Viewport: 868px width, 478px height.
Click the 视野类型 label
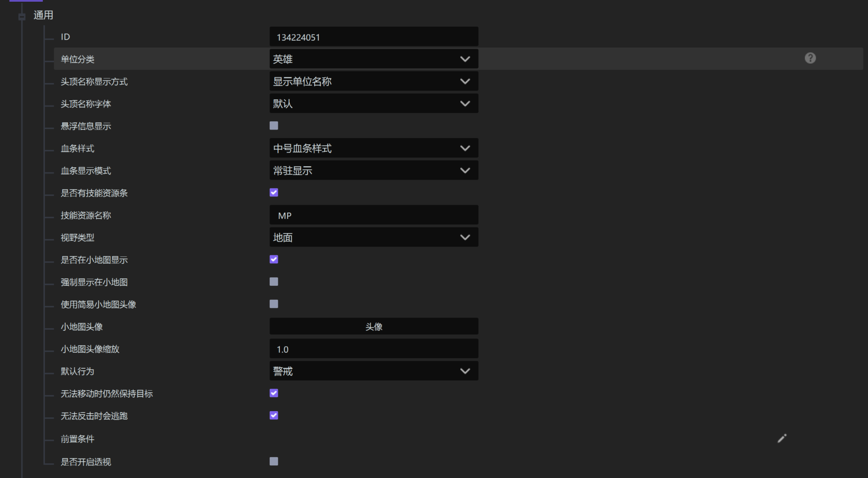(77, 238)
